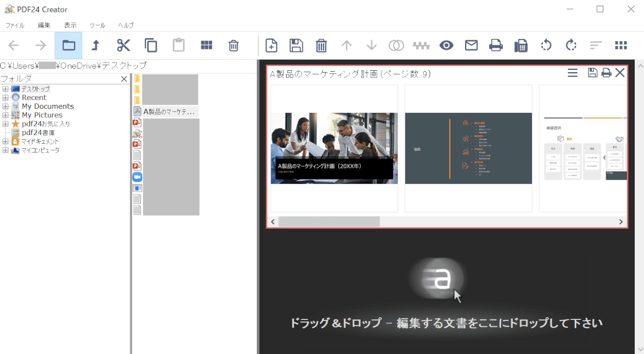
Task: Click the clipboard paste icon
Action: (178, 45)
